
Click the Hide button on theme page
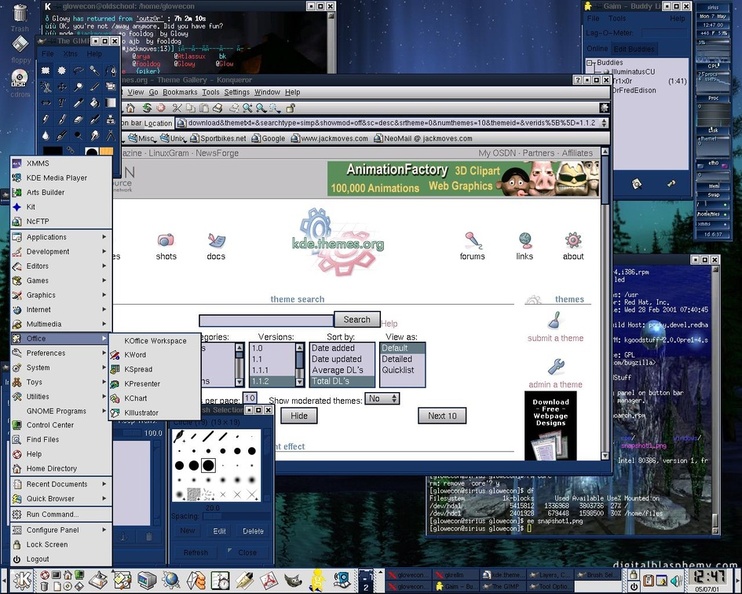click(x=299, y=416)
